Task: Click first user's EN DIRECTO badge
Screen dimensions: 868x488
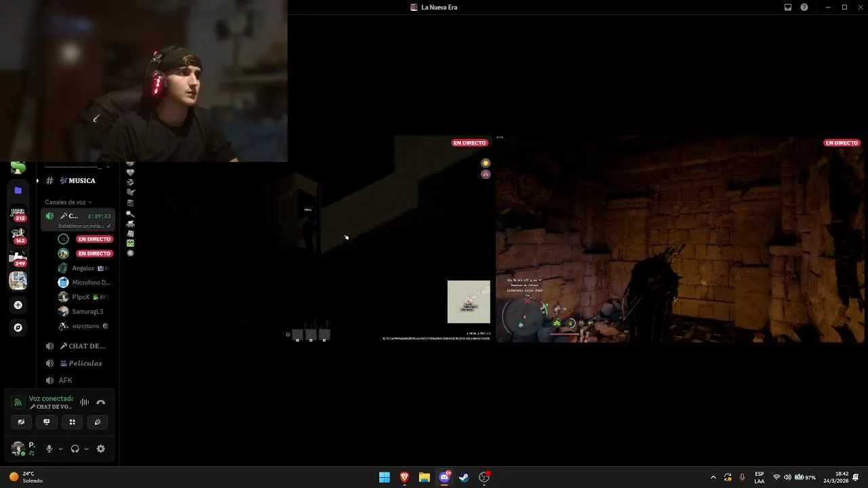Action: point(94,239)
